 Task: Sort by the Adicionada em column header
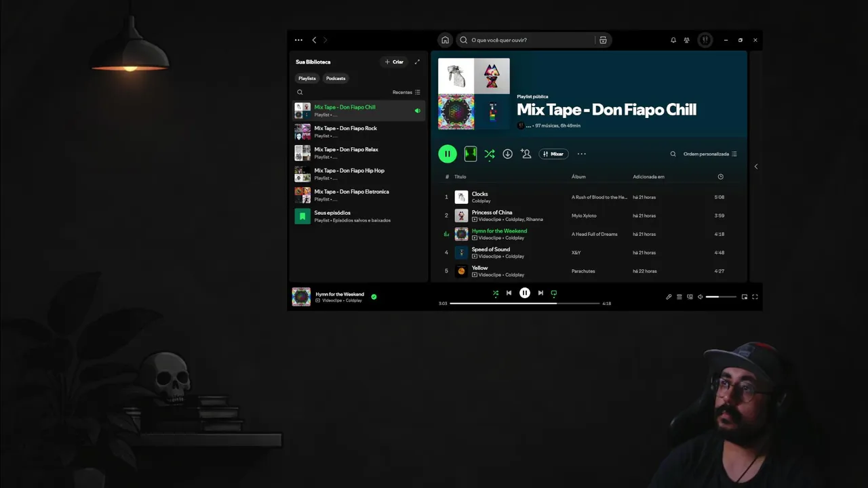click(649, 177)
